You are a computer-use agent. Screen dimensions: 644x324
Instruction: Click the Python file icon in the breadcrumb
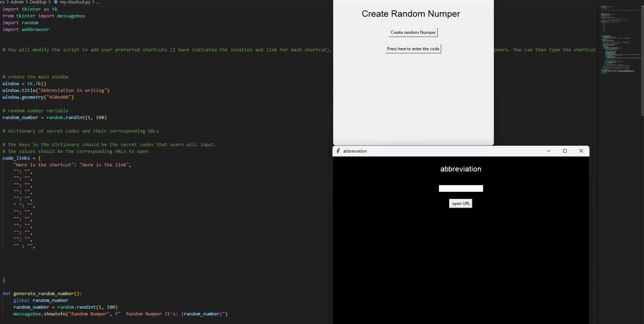56,2
